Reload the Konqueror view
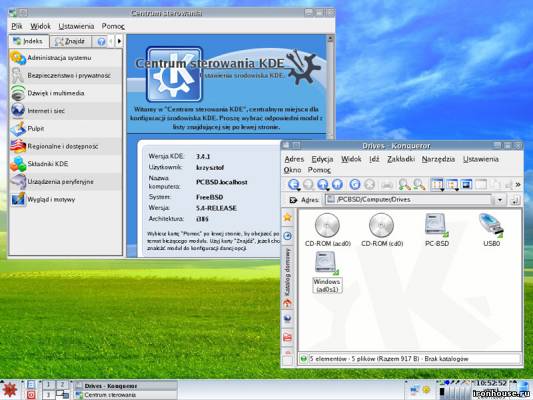533x400 pixels. coord(355,185)
